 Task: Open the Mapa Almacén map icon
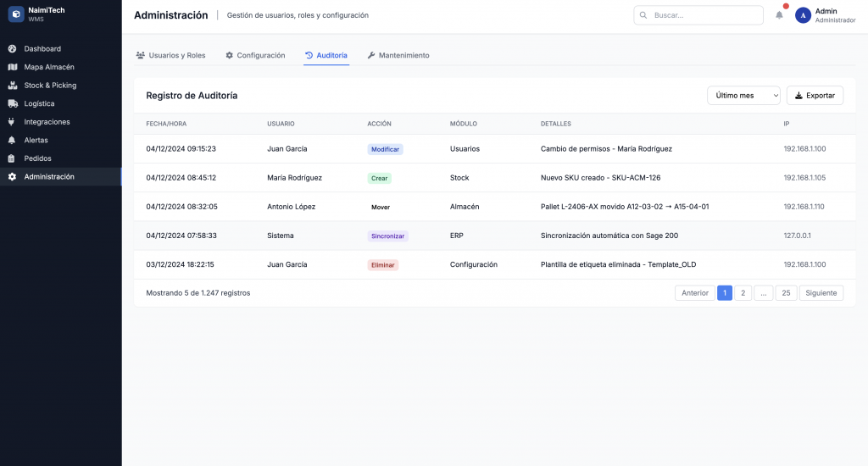[12, 67]
